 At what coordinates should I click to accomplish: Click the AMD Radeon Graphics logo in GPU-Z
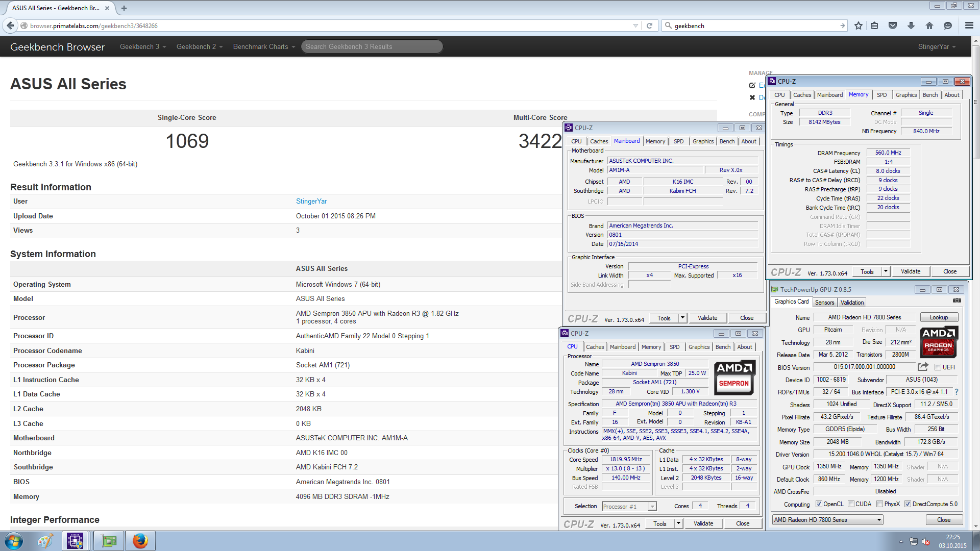coord(939,342)
